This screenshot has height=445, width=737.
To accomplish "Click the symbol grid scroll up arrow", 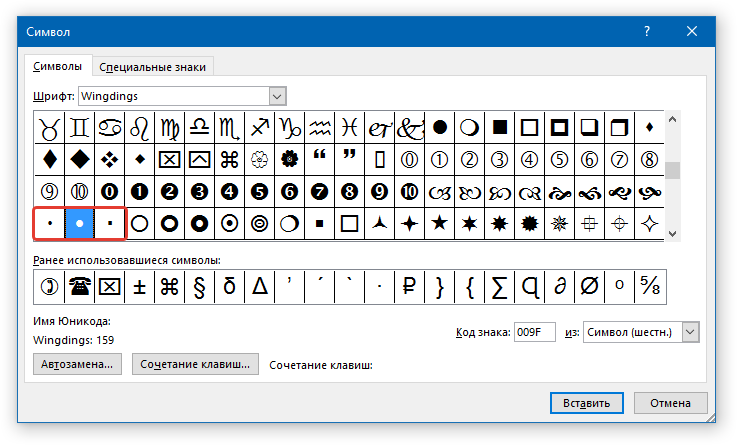I will (x=673, y=119).
